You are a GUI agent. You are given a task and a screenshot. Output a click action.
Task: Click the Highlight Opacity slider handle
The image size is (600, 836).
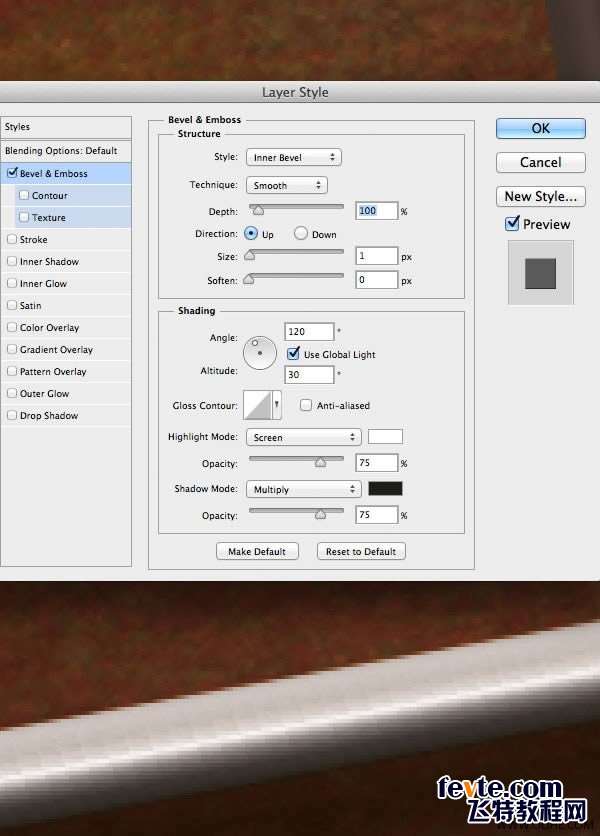tap(320, 462)
